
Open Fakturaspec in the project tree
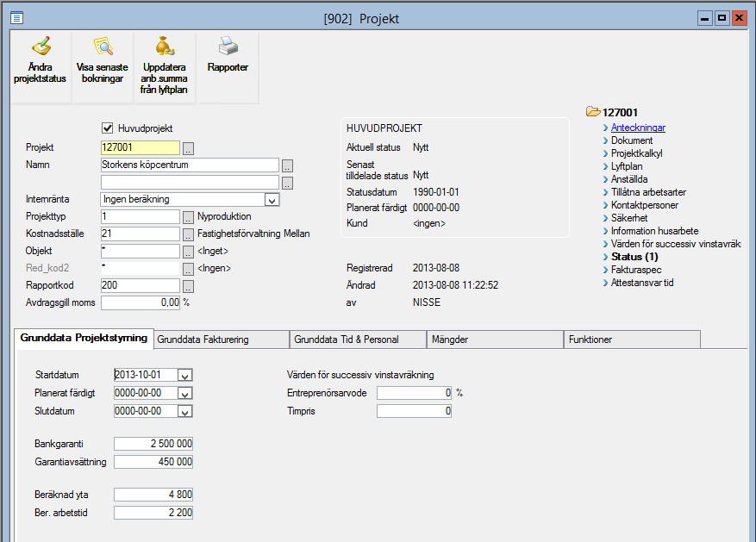636,270
